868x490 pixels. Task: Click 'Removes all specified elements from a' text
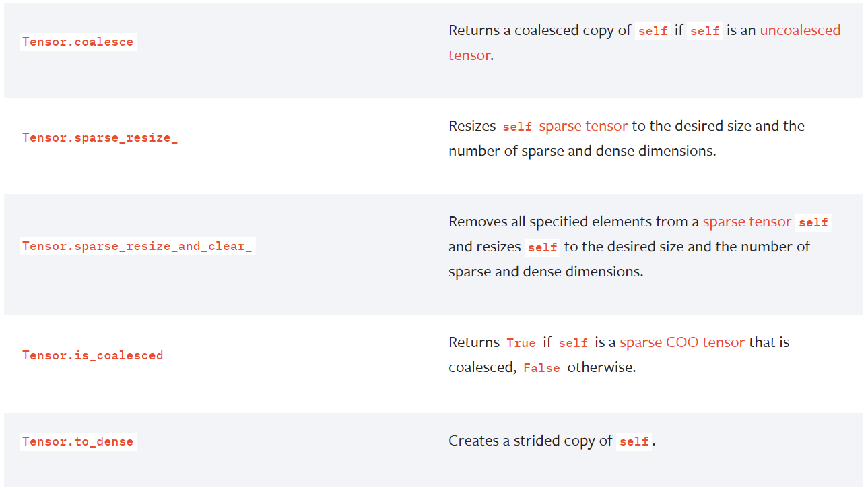point(574,222)
